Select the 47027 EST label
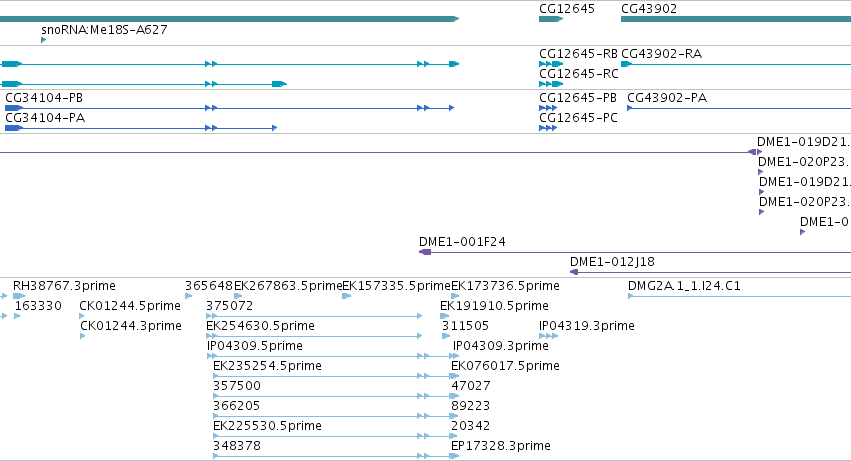This screenshot has height=461, width=851. coord(471,386)
